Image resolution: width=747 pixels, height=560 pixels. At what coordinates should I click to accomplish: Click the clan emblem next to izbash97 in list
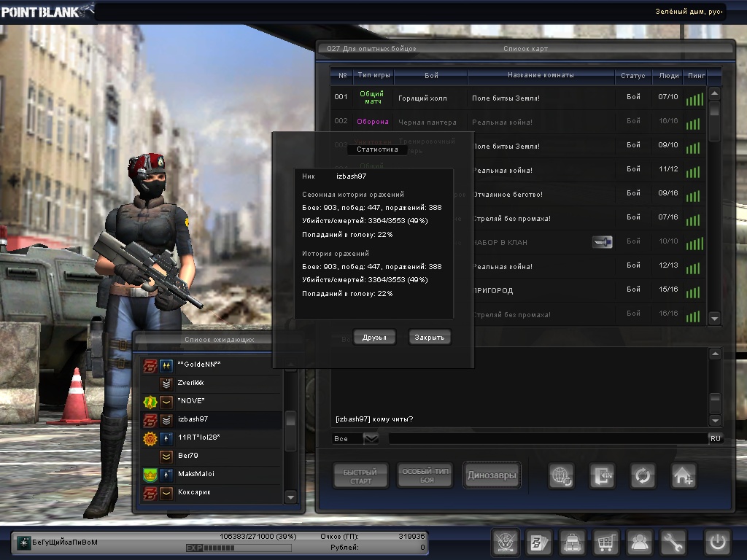pyautogui.click(x=150, y=420)
